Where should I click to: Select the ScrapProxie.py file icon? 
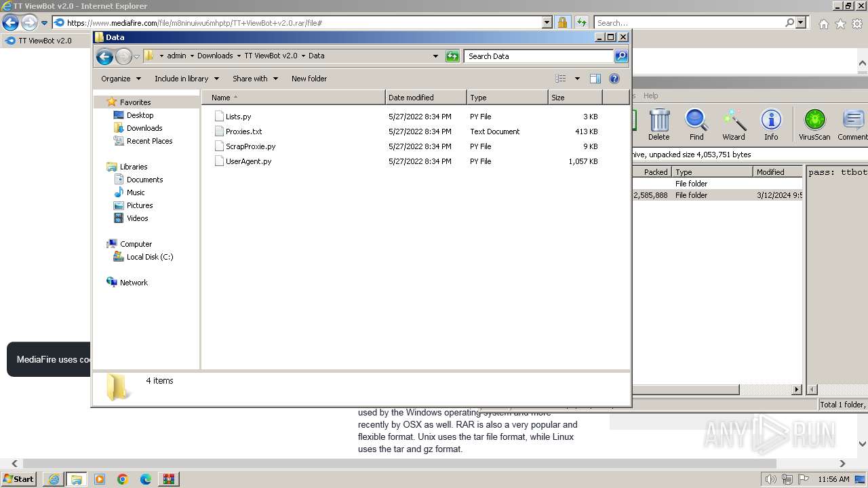(219, 146)
